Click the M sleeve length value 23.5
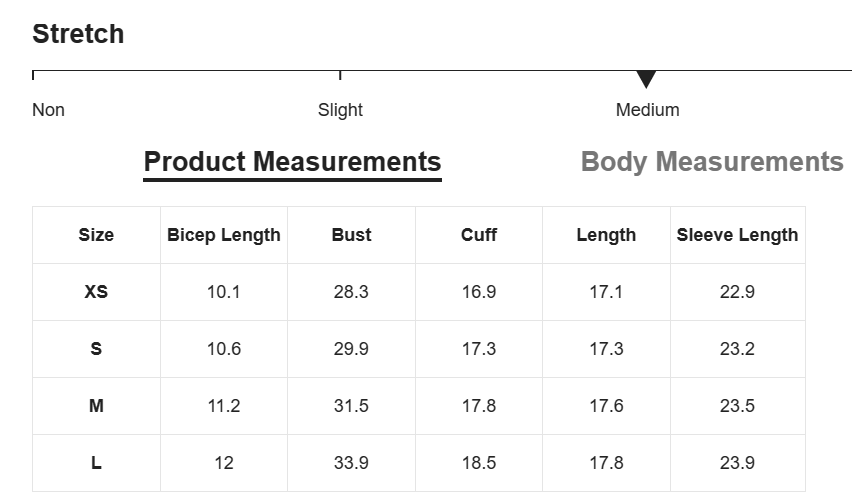The height and width of the screenshot is (498, 852). [737, 406]
